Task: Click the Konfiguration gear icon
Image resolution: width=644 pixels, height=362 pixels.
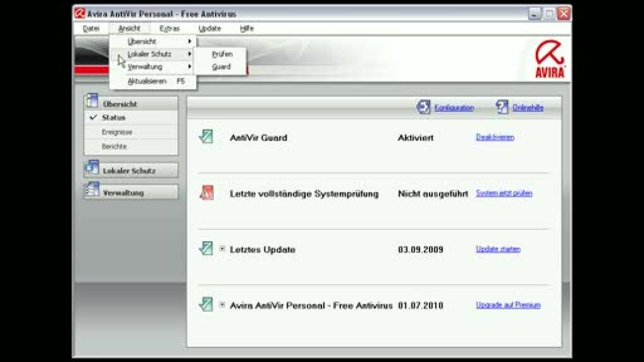Action: click(x=423, y=107)
